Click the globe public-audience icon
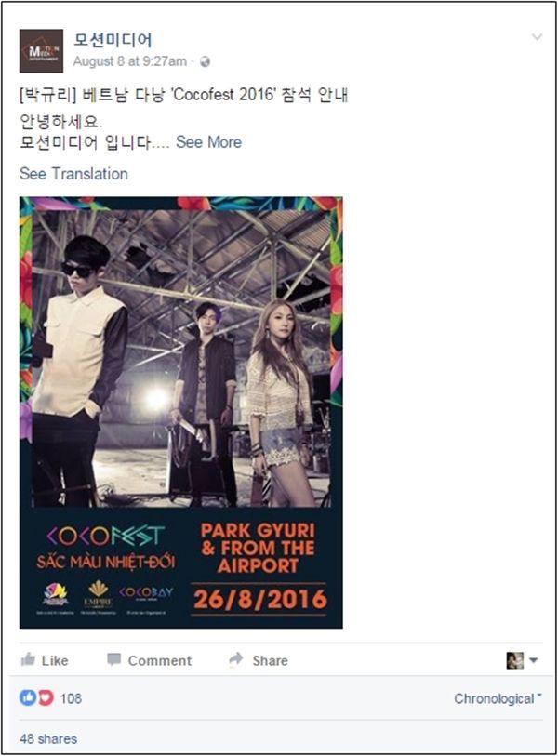The image size is (558, 756). (x=205, y=61)
